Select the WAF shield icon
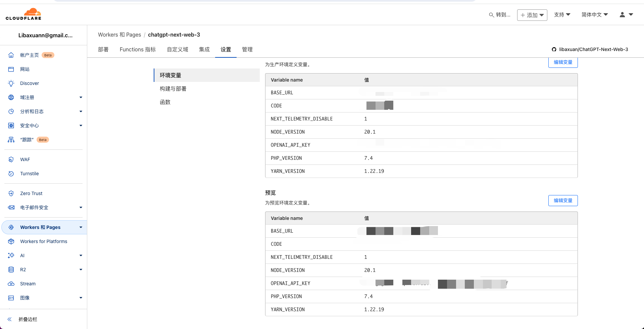644x329 pixels. [x=11, y=159]
